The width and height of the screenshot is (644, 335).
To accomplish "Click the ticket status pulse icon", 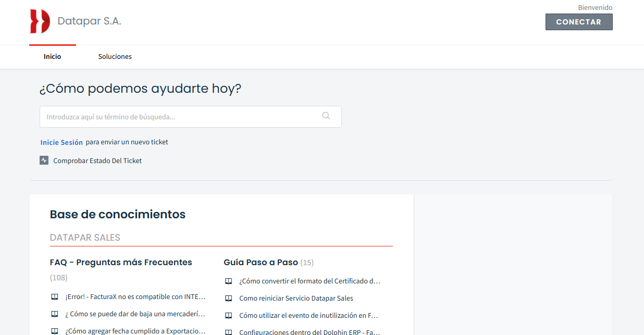I will point(44,160).
